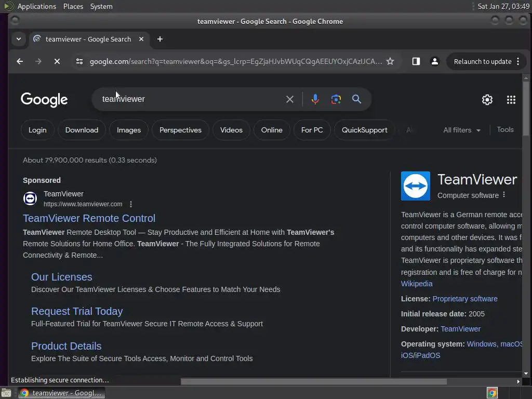Open the System menu
Image resolution: width=532 pixels, height=399 pixels.
click(x=101, y=6)
